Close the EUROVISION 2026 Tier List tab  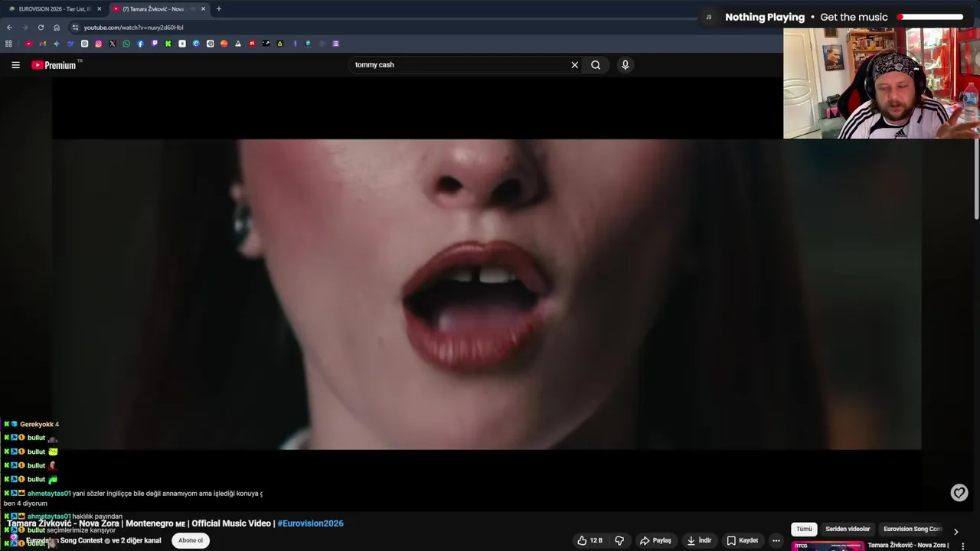pyautogui.click(x=99, y=9)
